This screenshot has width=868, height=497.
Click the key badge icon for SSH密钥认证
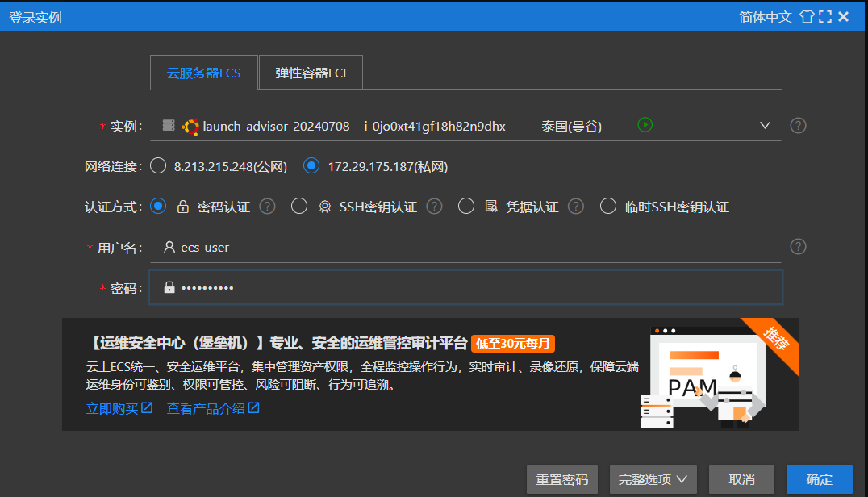pos(325,207)
